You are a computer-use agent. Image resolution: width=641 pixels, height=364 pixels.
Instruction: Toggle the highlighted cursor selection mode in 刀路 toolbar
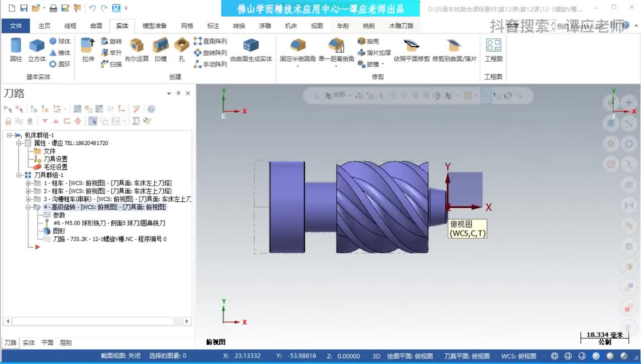93,121
